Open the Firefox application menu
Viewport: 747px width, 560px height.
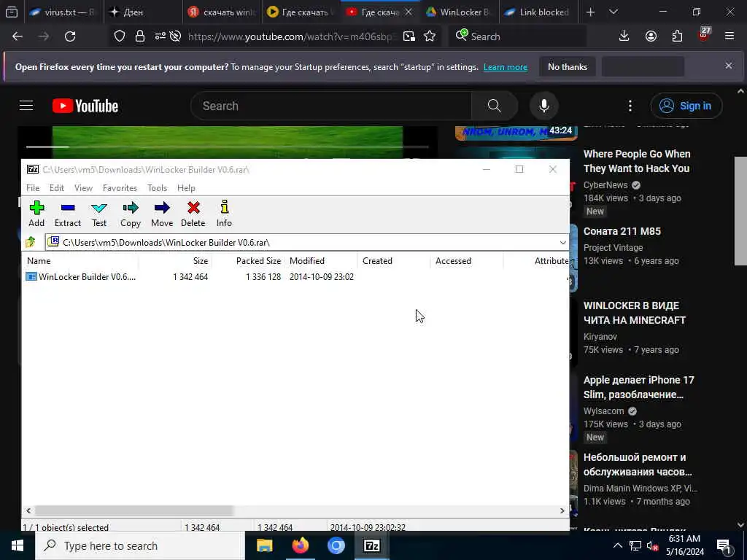pyautogui.click(x=729, y=36)
